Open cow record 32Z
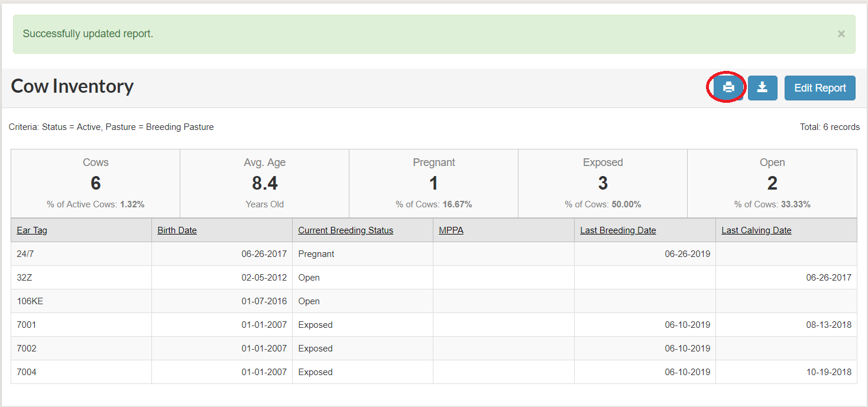 [22, 277]
